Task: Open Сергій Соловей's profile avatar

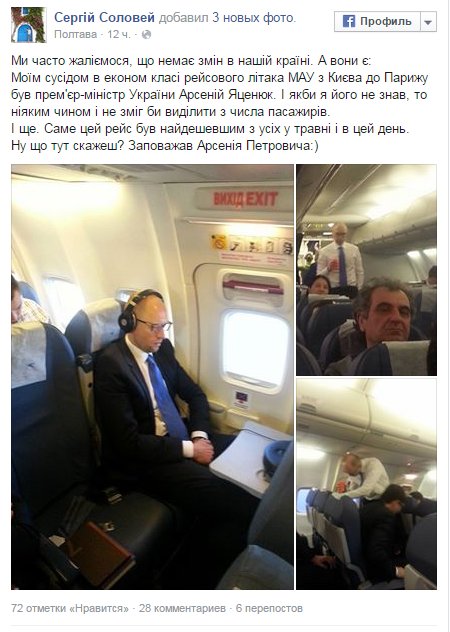Action: click(x=29, y=25)
